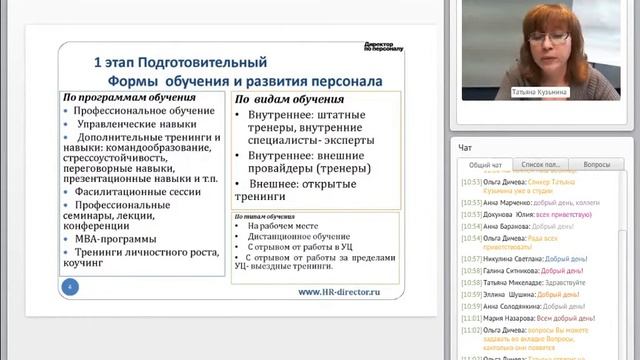Click На рабочем месте bullet
This screenshot has height=360, width=640.
click(277, 226)
